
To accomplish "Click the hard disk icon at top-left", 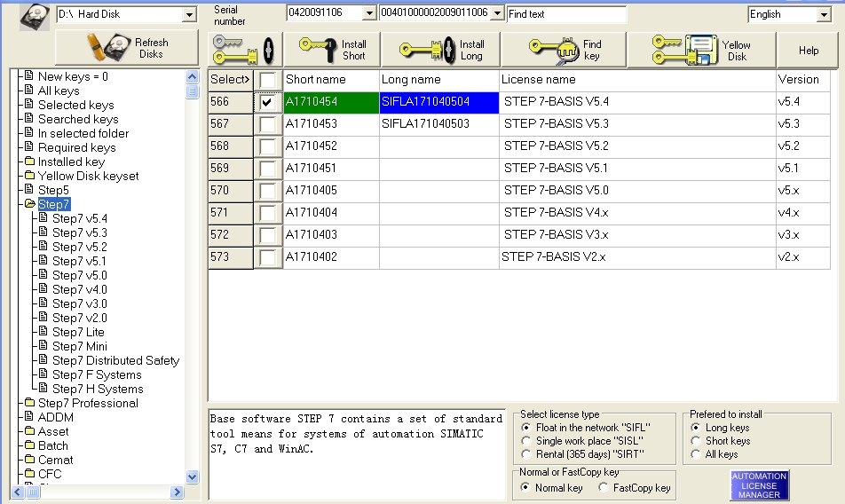I will click(x=34, y=15).
